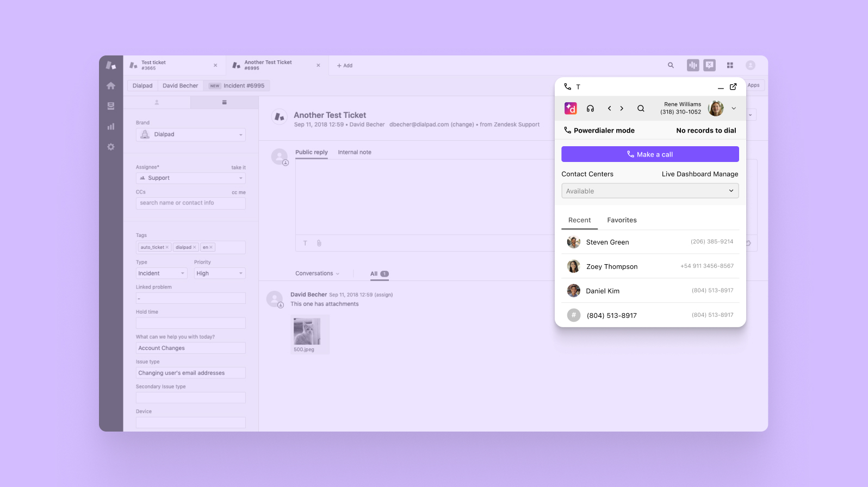Minimize the Dialpad widget
868x487 pixels.
click(x=721, y=88)
